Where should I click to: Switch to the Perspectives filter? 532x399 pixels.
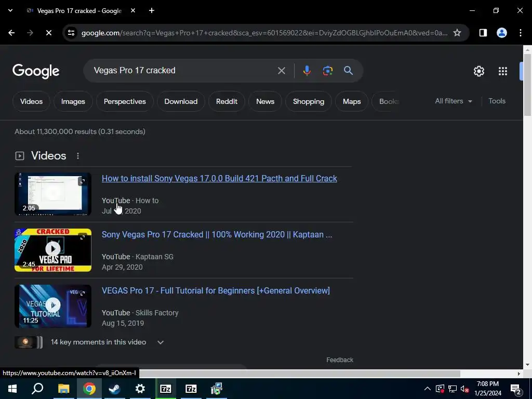click(125, 101)
